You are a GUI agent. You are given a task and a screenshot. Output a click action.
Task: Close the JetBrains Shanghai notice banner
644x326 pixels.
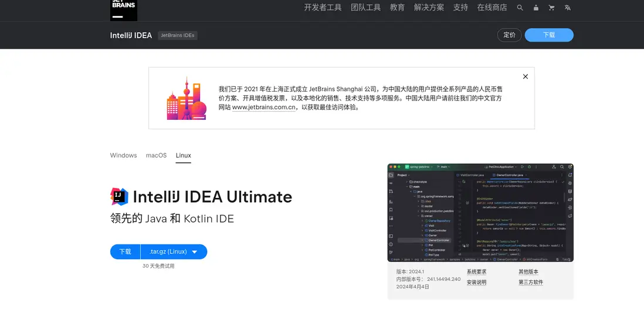click(x=526, y=76)
